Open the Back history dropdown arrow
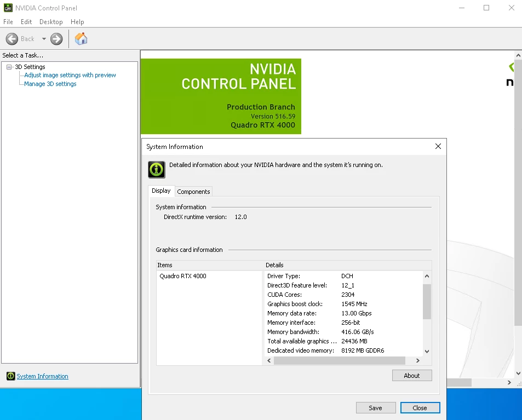This screenshot has width=522, height=420. pyautogui.click(x=44, y=39)
